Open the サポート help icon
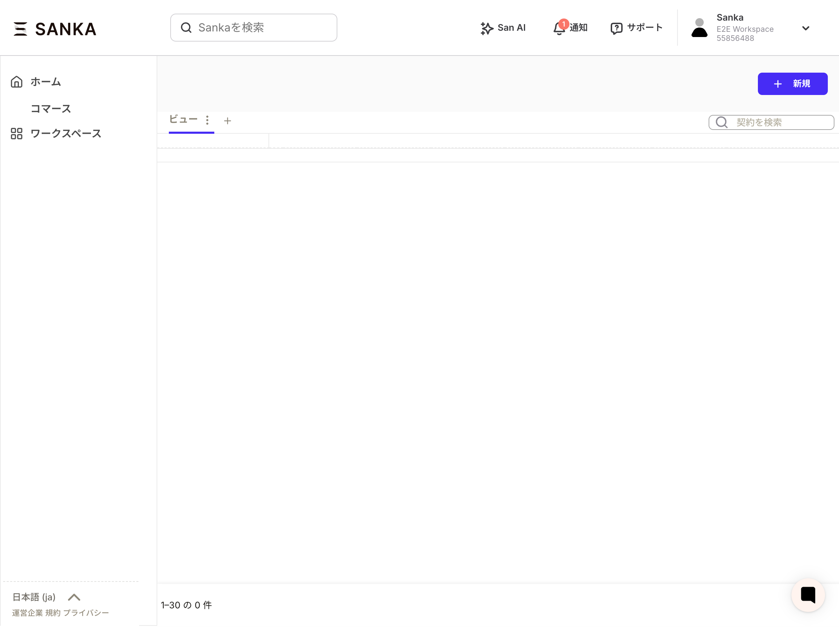The height and width of the screenshot is (644, 839). 616,28
